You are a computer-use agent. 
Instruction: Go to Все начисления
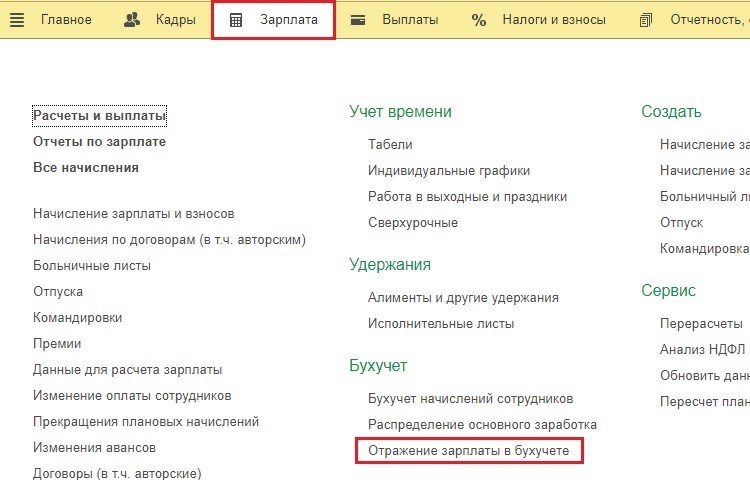point(85,168)
